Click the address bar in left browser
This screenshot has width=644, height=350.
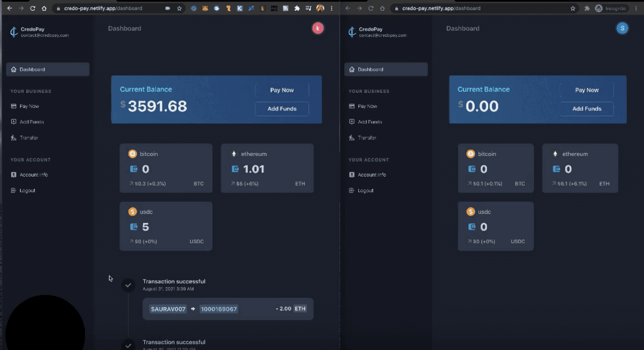click(x=119, y=9)
